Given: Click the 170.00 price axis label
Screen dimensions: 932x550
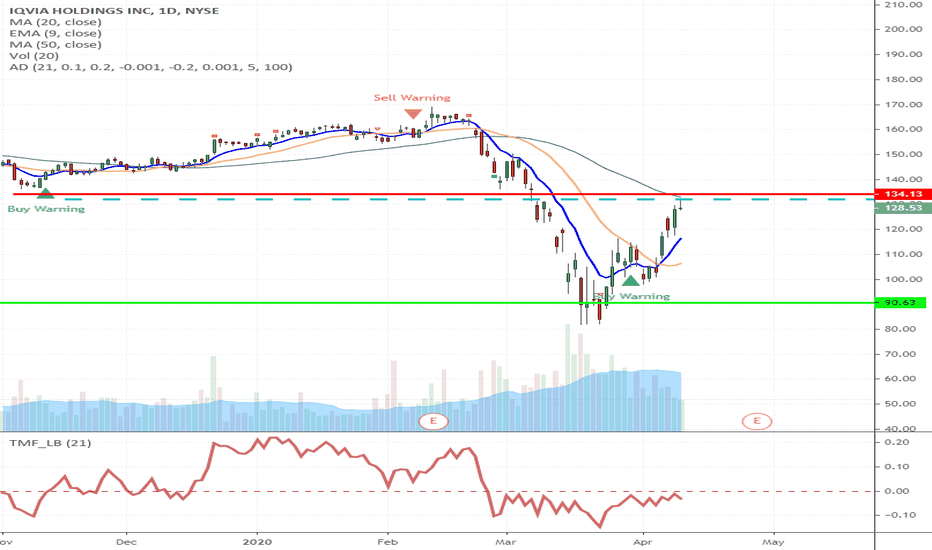Looking at the screenshot, I should tap(903, 104).
